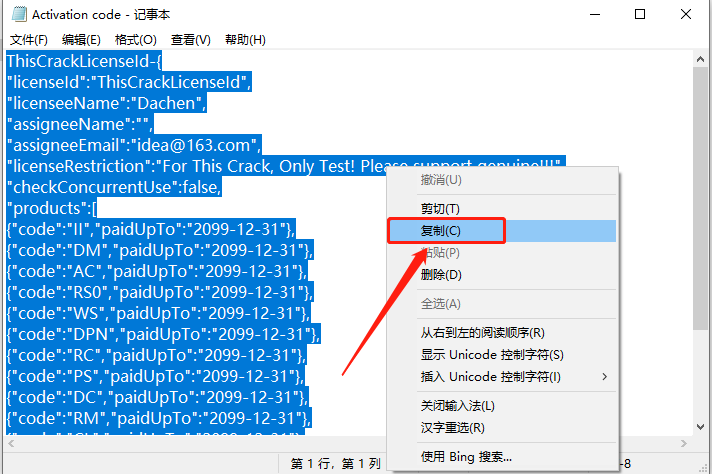This screenshot has height=474, width=712.
Task: Open the 帮助(H) menu
Action: click(x=245, y=40)
